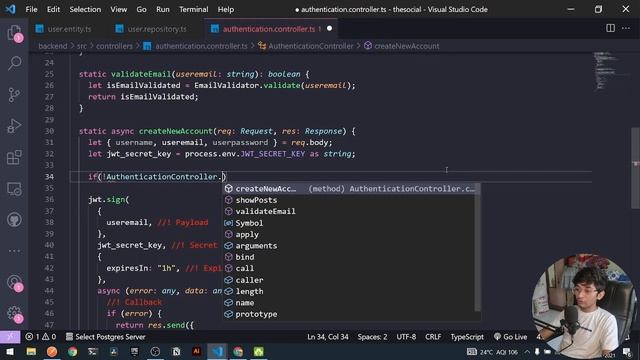Click the code minimap
Screen dimensions: 640x360
tap(610, 70)
